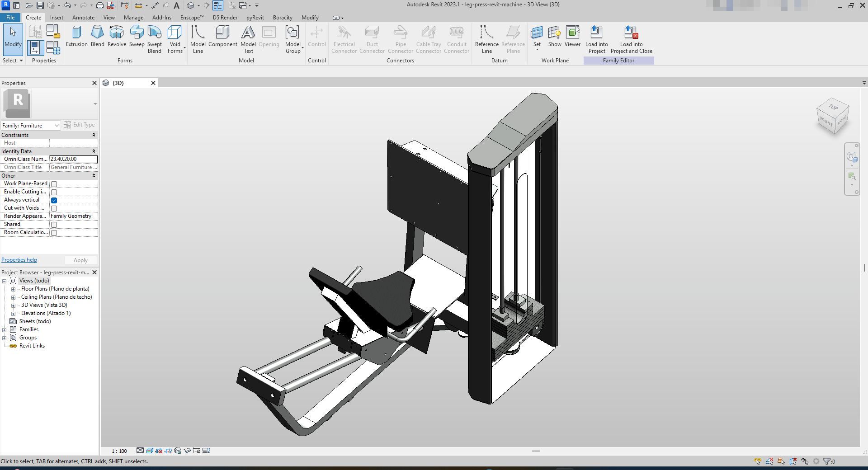Click the OmniClass Number input field

point(73,159)
